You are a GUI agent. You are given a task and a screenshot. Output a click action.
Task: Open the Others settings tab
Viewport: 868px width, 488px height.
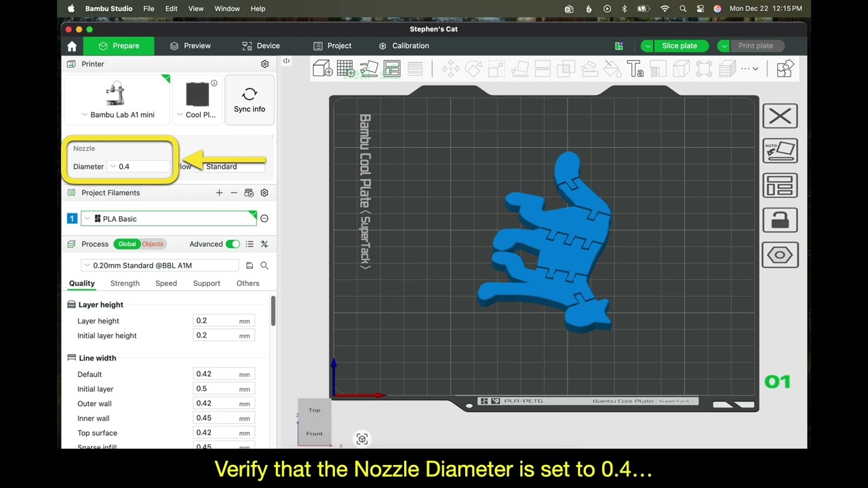pos(248,283)
